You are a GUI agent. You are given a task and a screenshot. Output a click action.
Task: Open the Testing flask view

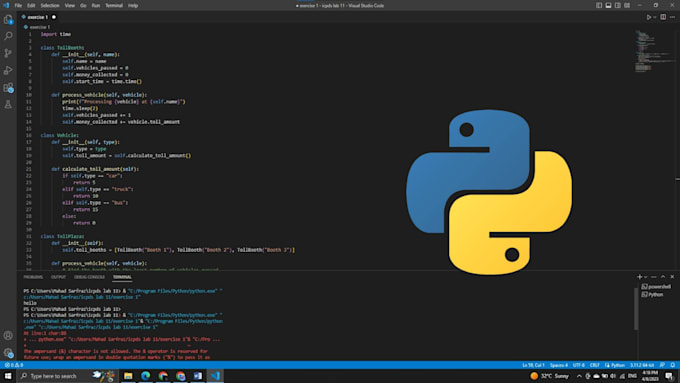coord(8,104)
